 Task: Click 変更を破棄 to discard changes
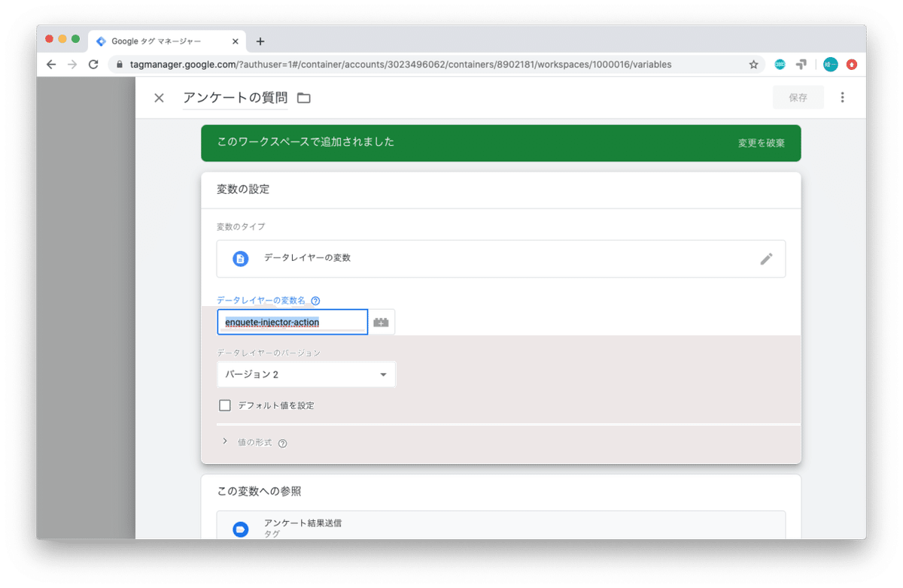pos(761,143)
